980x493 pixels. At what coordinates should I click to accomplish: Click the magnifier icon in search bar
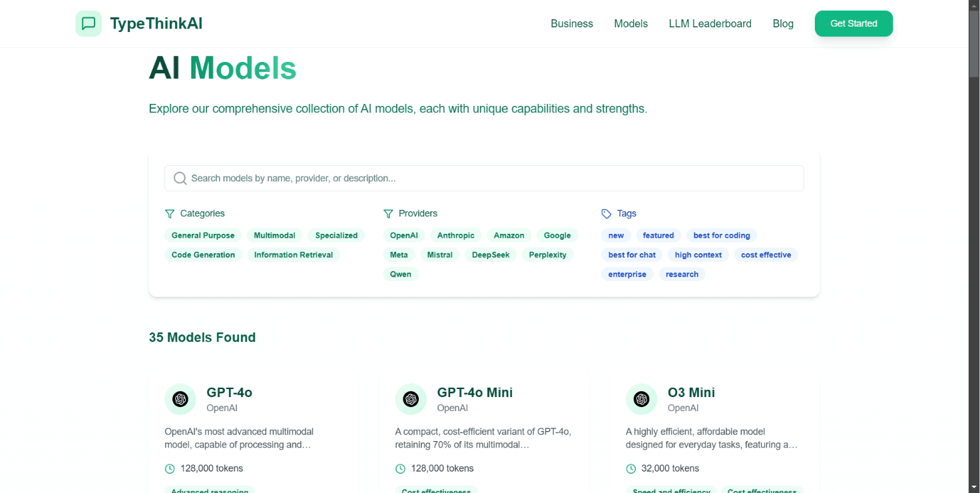pos(180,179)
